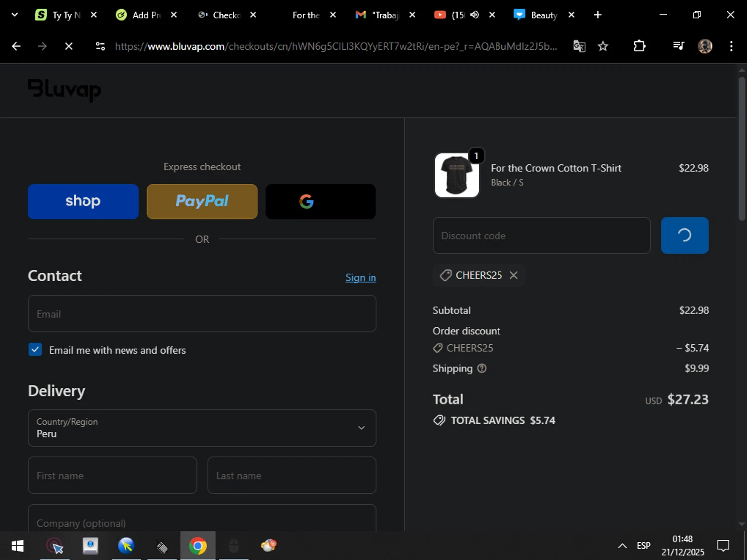Open a new browser tab

598,15
